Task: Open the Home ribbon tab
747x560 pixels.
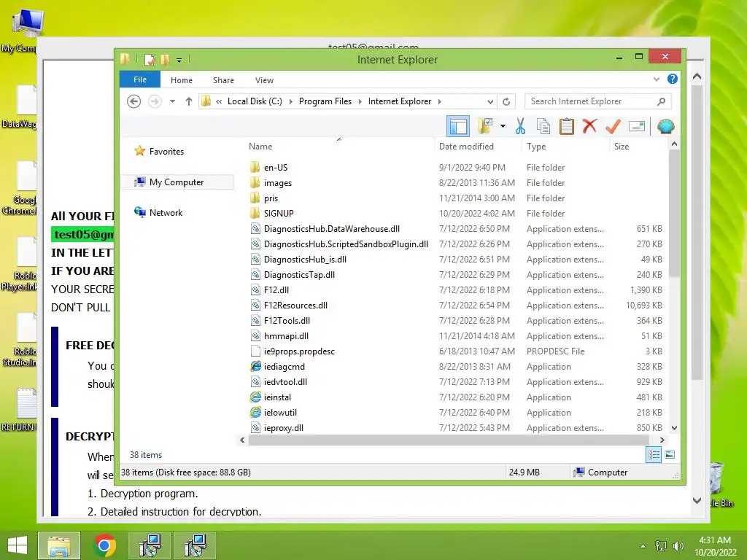Action: click(x=182, y=80)
